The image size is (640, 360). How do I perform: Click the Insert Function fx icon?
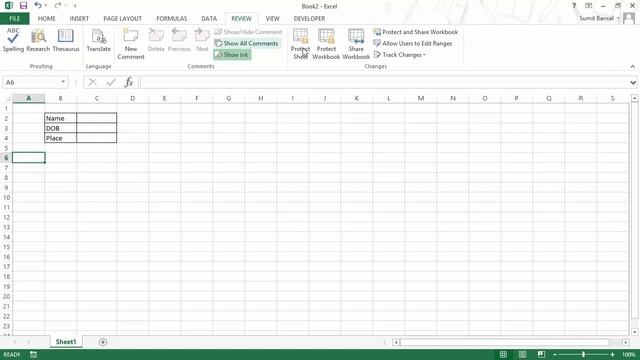pos(129,82)
